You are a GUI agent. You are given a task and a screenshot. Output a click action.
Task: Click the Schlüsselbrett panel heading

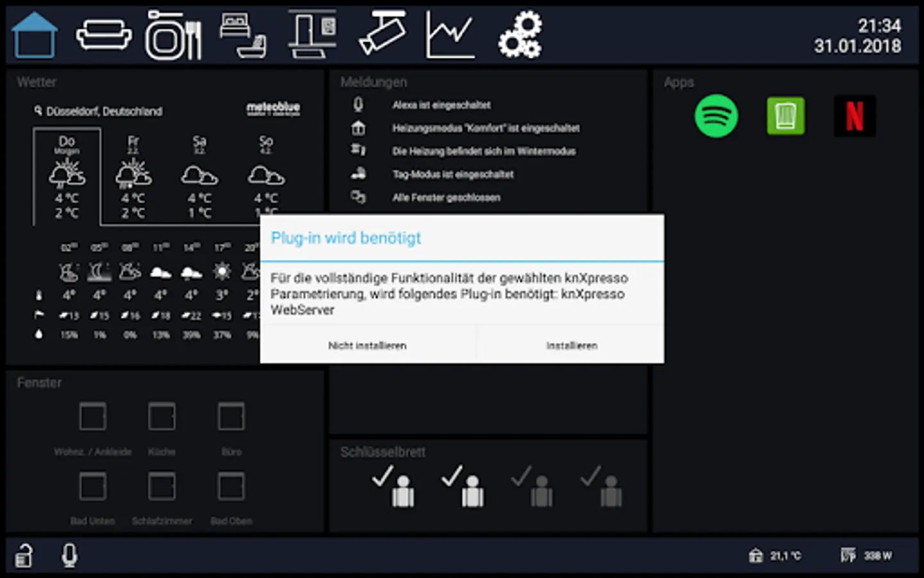[x=382, y=452]
